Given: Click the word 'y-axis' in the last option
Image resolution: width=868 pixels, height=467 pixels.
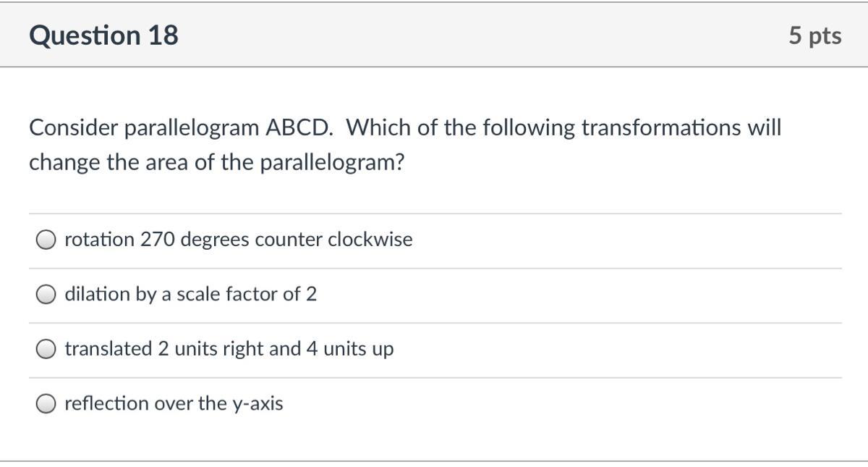Looking at the screenshot, I should click(258, 404).
